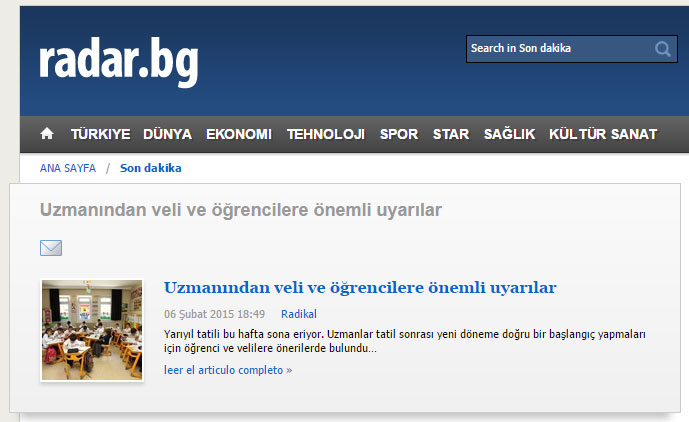Open the TEHNOLOJI menu section

(x=326, y=134)
